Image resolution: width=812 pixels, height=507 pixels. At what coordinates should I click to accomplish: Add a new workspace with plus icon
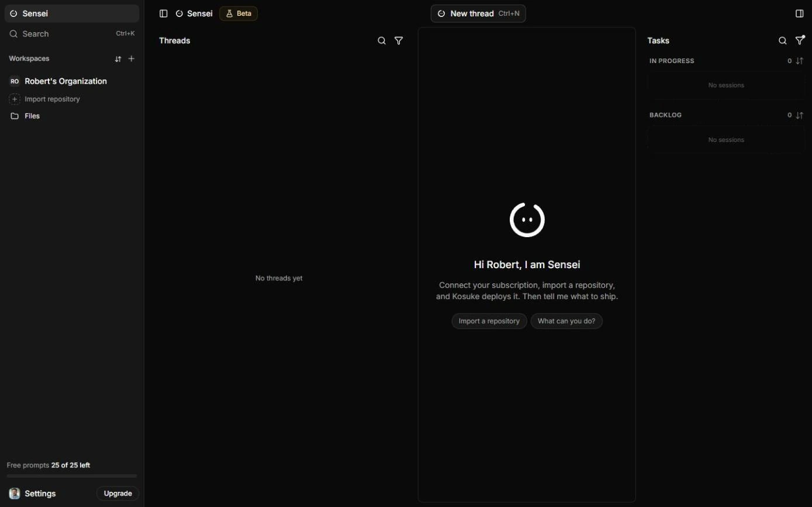click(132, 58)
